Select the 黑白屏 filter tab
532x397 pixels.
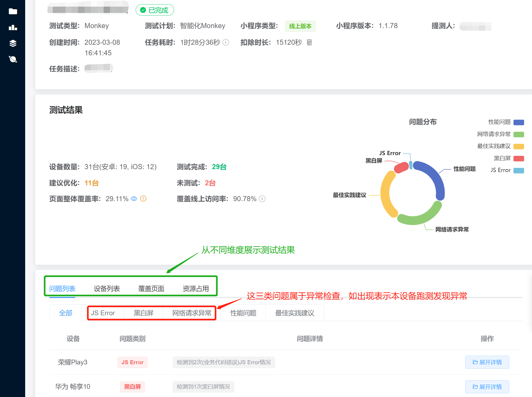(144, 313)
